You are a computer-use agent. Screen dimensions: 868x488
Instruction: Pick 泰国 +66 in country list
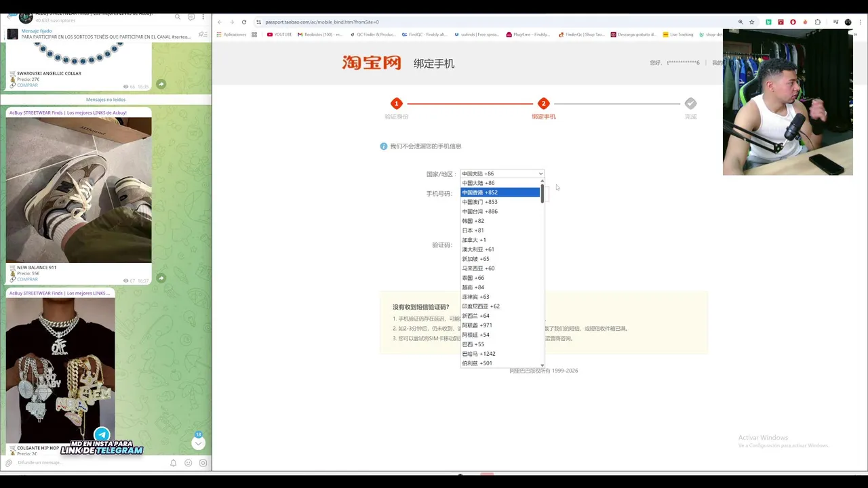click(500, 278)
